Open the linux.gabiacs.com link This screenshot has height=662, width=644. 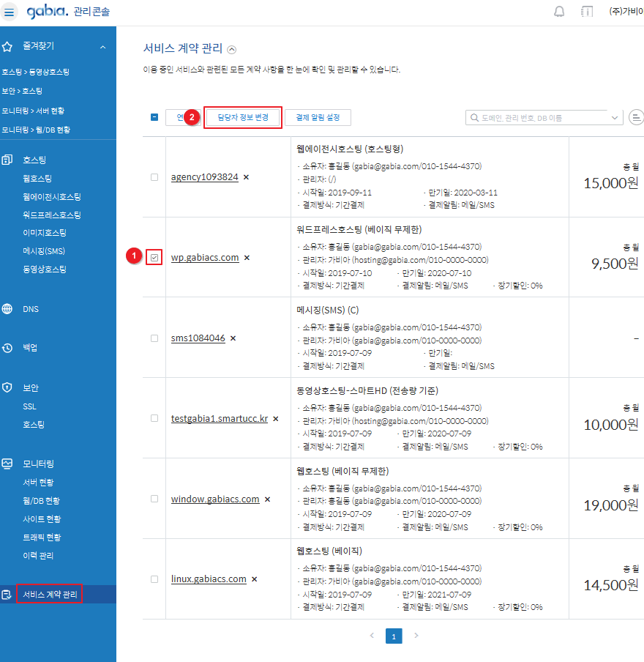[209, 579]
